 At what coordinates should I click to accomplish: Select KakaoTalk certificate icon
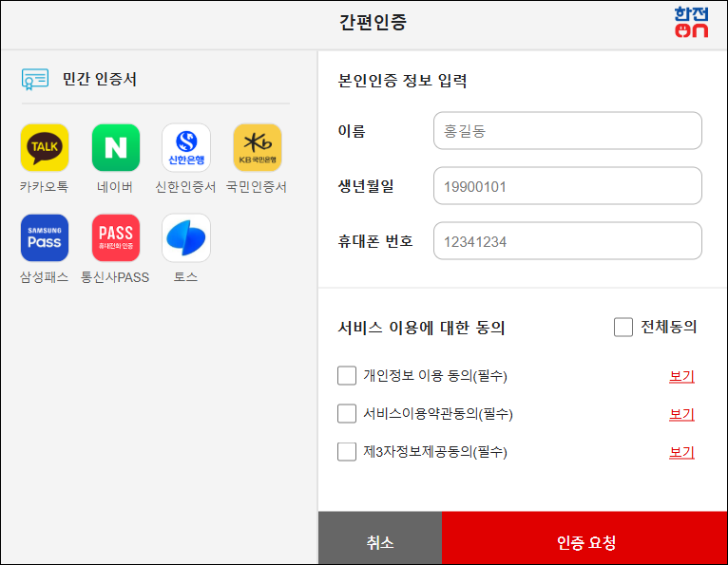(x=45, y=147)
